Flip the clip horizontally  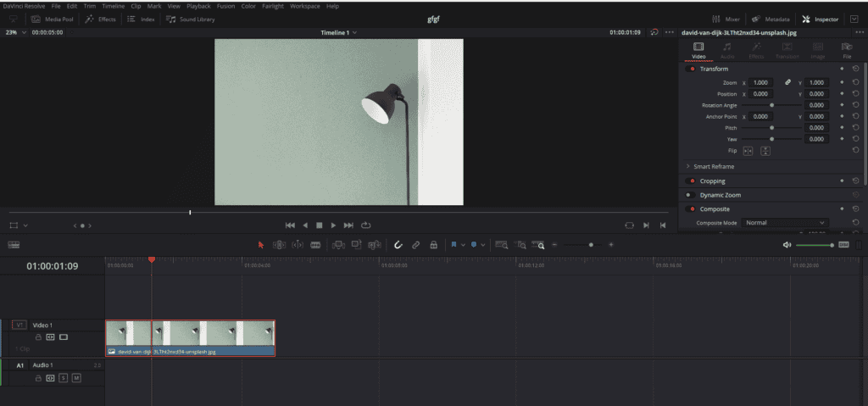[748, 151]
